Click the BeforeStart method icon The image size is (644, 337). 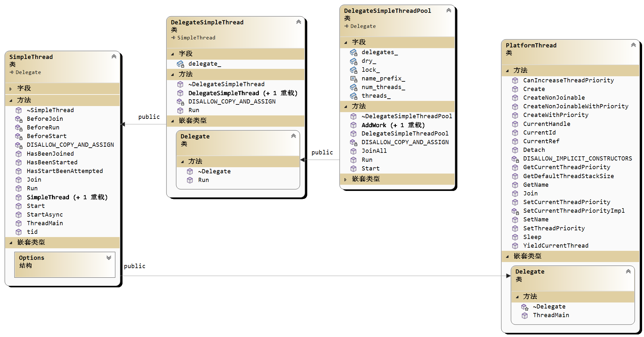coord(19,136)
